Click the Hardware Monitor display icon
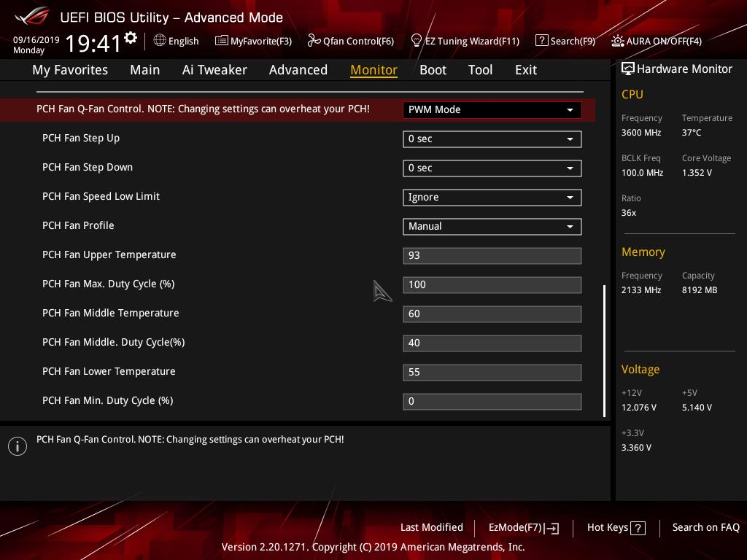Image resolution: width=747 pixels, height=560 pixels. [627, 69]
